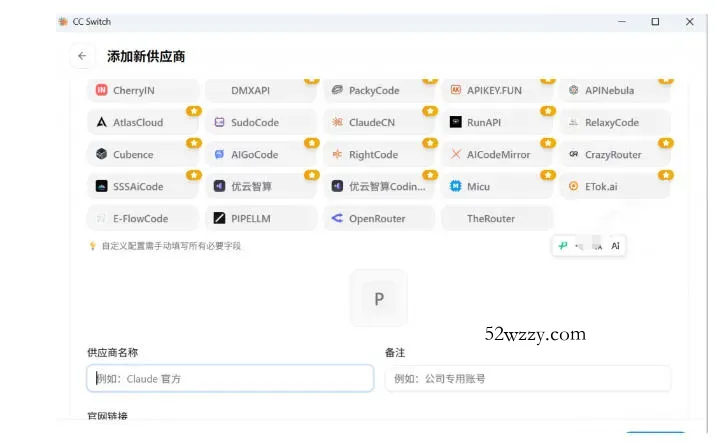Click the E-FlowCode logo icon
Screen dimensions: 715x443
(101, 218)
